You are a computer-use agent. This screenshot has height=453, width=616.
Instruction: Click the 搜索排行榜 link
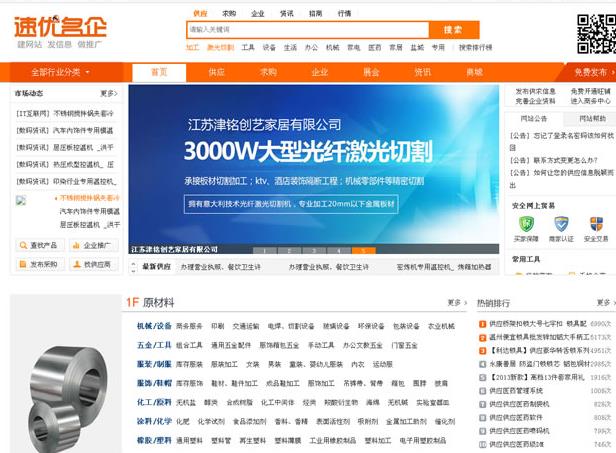pos(475,48)
